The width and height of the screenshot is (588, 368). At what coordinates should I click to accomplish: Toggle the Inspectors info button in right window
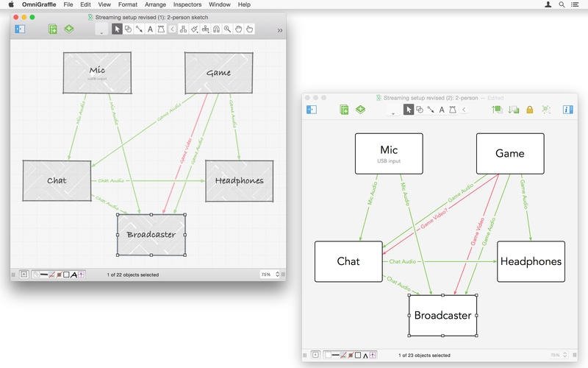(567, 109)
